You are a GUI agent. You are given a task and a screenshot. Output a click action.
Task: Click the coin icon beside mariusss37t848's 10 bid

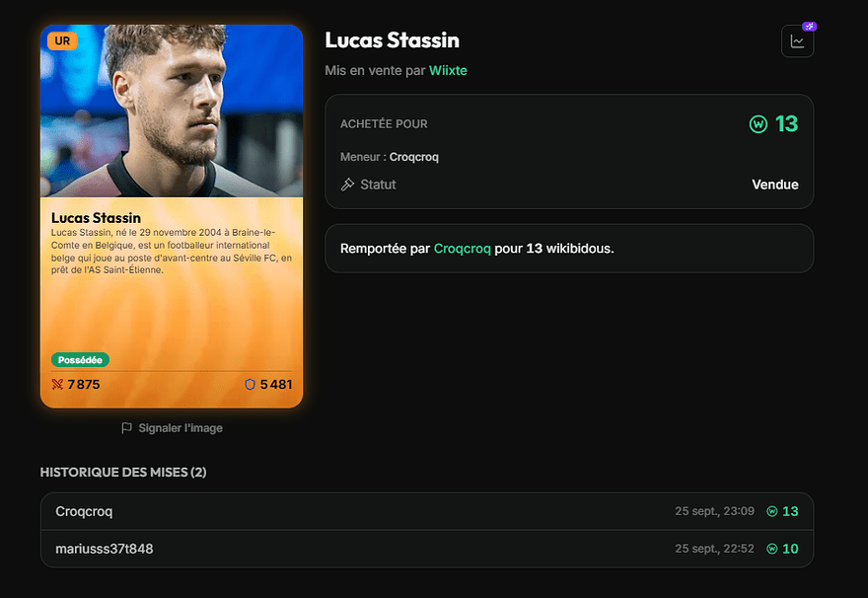click(x=772, y=549)
